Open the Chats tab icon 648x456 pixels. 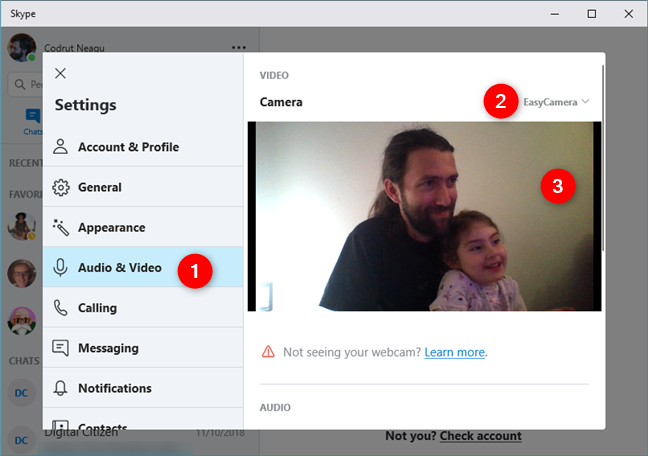33,120
